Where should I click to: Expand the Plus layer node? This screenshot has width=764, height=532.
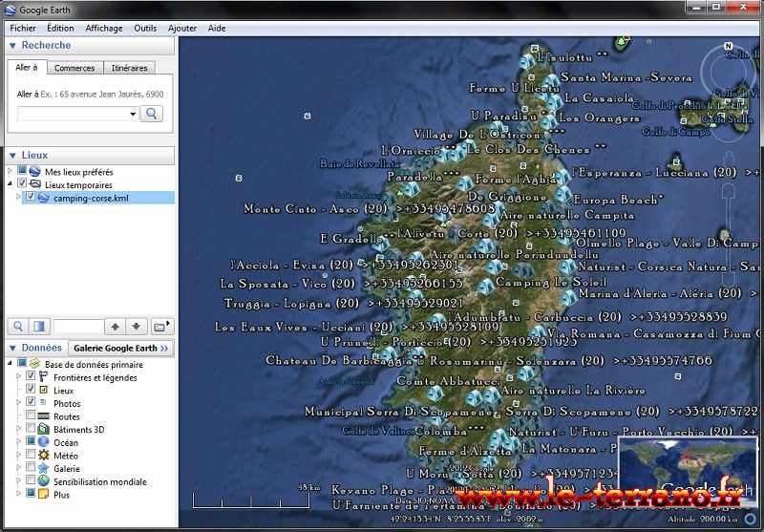click(x=18, y=494)
